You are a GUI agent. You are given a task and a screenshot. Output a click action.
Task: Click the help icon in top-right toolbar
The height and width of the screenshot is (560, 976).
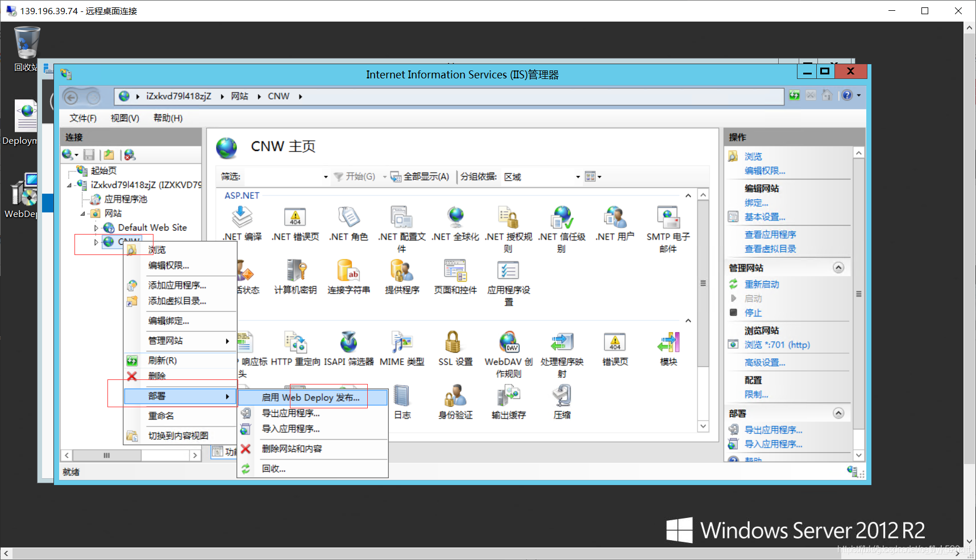tap(847, 95)
